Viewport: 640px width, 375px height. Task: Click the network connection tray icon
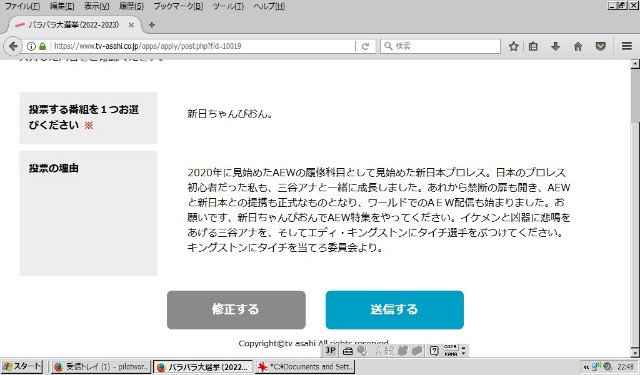point(597,367)
